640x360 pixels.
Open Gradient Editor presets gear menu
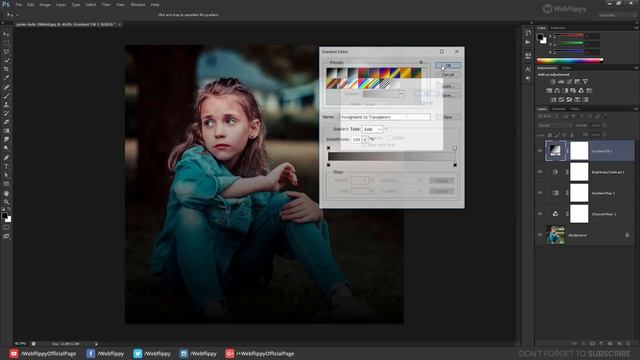[x=421, y=62]
